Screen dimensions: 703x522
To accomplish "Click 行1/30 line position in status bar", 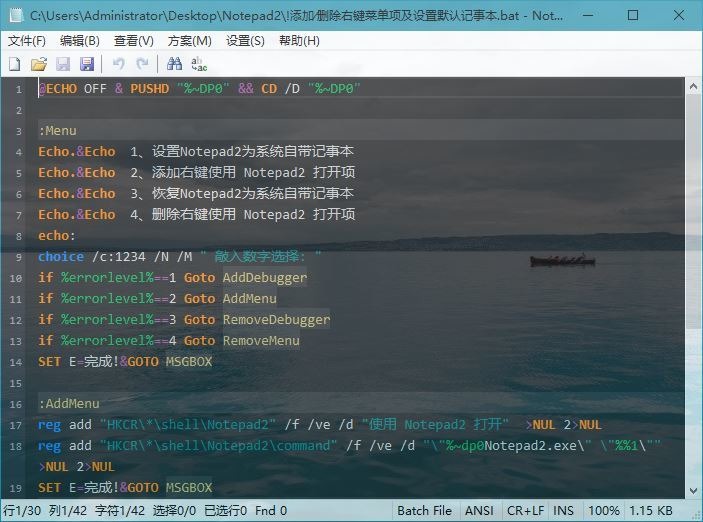I will pos(22,511).
